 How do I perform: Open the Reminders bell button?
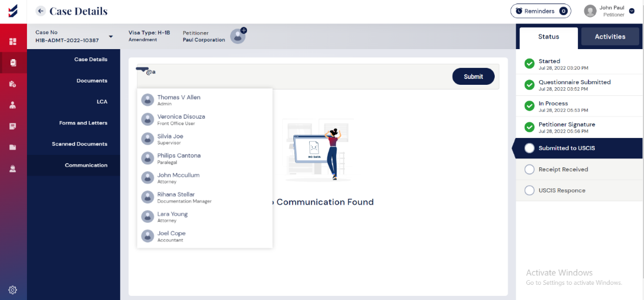click(540, 11)
